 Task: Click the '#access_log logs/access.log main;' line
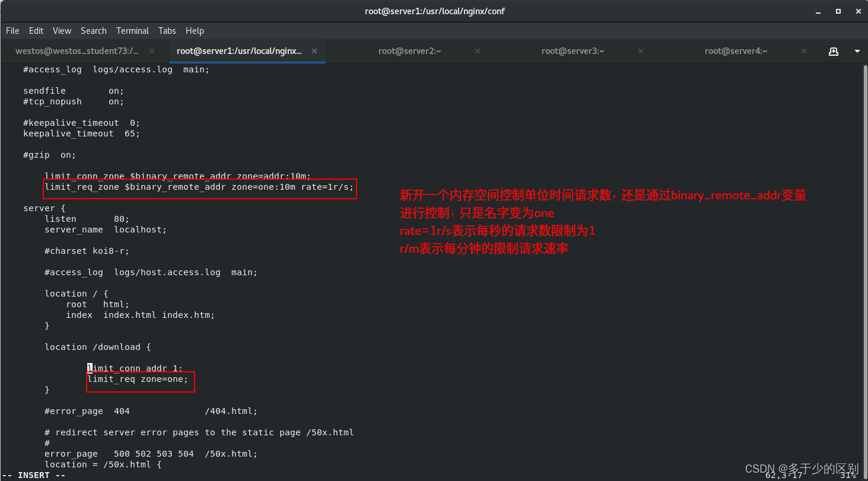116,69
